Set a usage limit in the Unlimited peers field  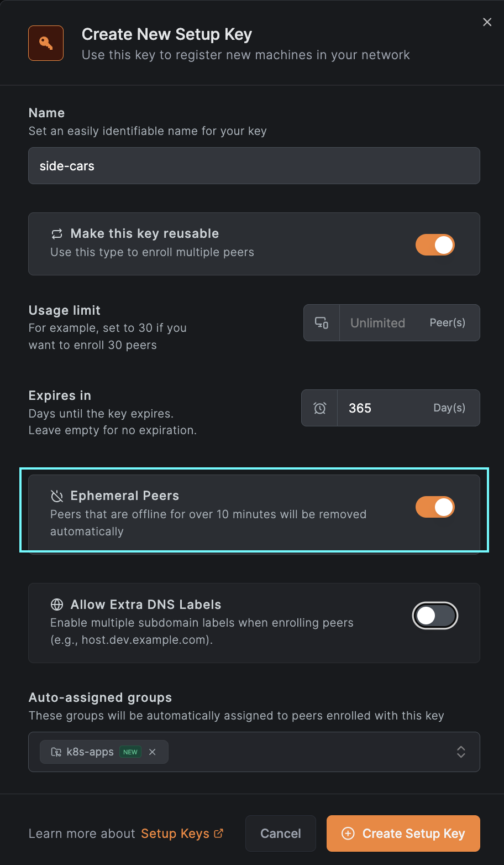[377, 322]
